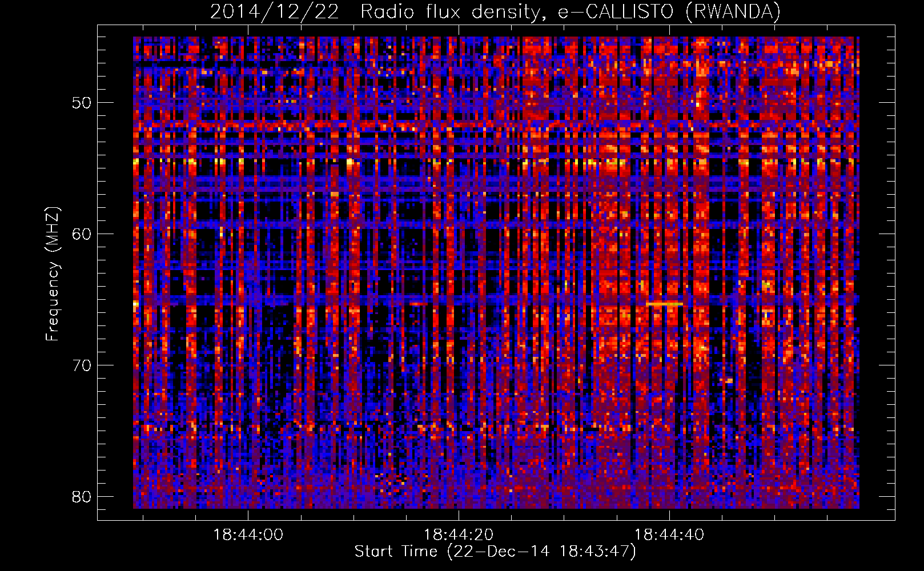
Task: Click the 80 MHz frequency tick label
Action: click(82, 497)
